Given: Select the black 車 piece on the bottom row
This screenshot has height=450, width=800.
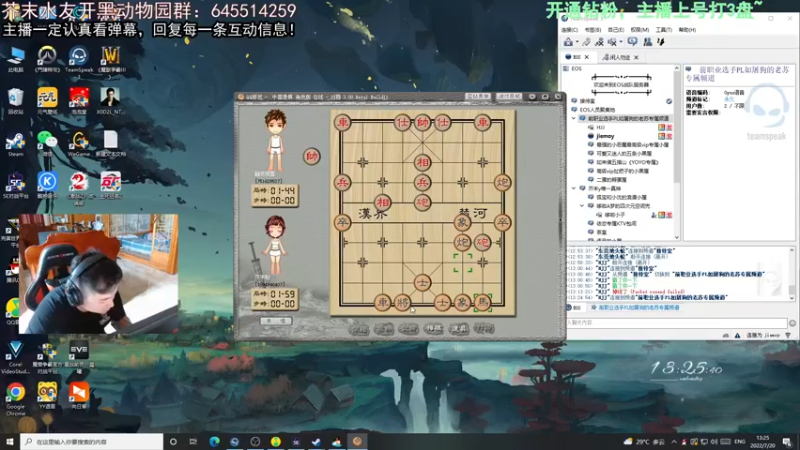Looking at the screenshot, I should (x=383, y=303).
